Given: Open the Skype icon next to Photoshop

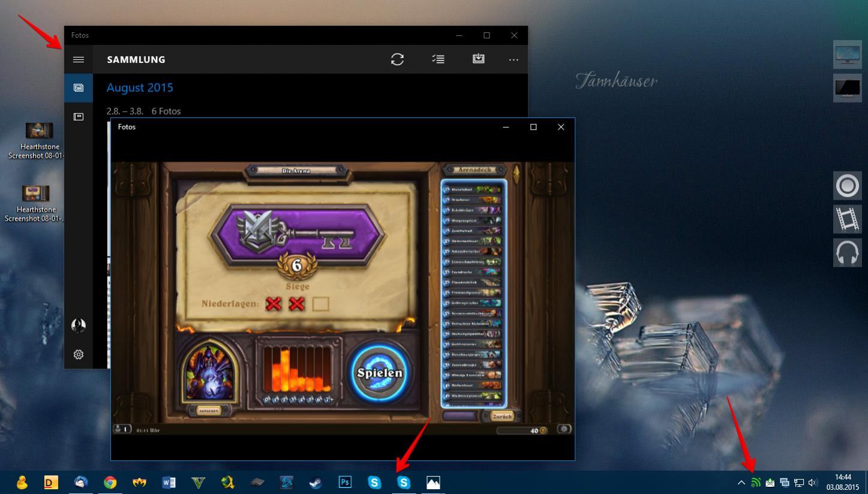Looking at the screenshot, I should click(374, 482).
